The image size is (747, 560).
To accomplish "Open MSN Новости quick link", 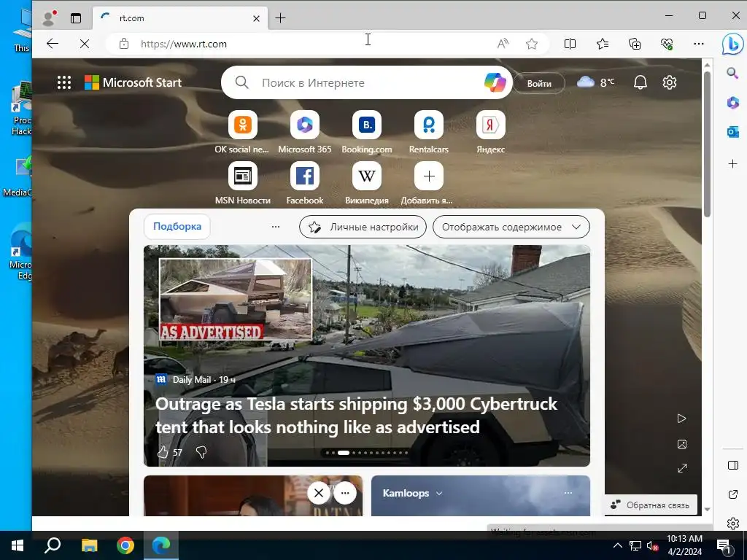I will pos(242,183).
